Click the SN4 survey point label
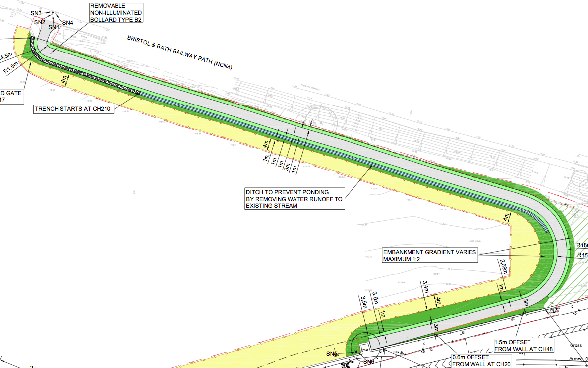 (68, 22)
